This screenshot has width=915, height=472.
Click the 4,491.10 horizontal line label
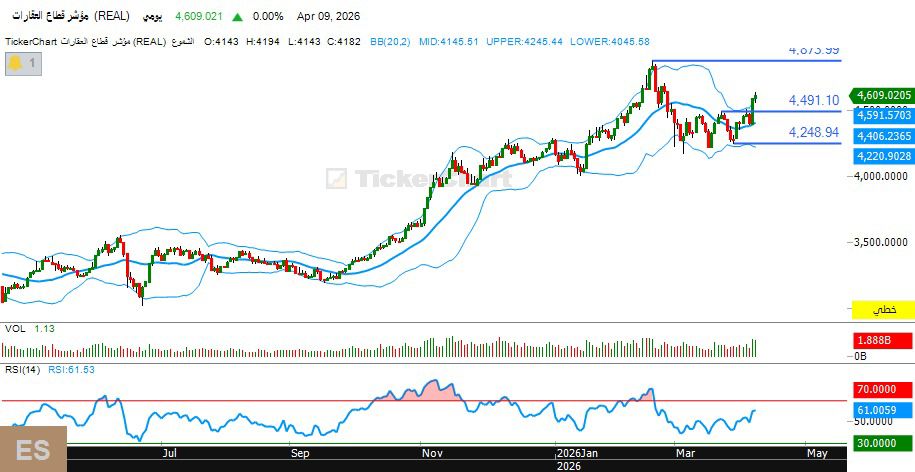(x=813, y=100)
